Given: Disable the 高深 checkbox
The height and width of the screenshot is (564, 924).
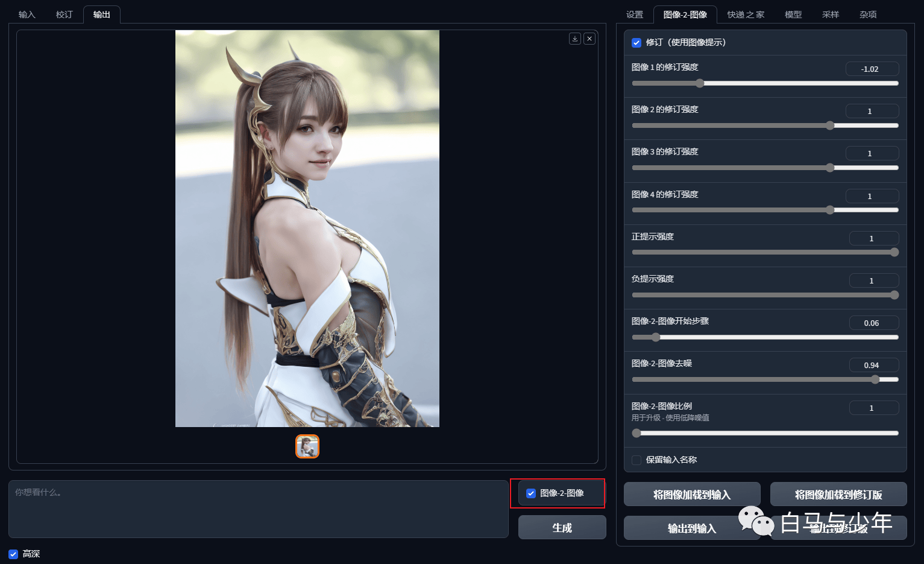Looking at the screenshot, I should click(13, 554).
